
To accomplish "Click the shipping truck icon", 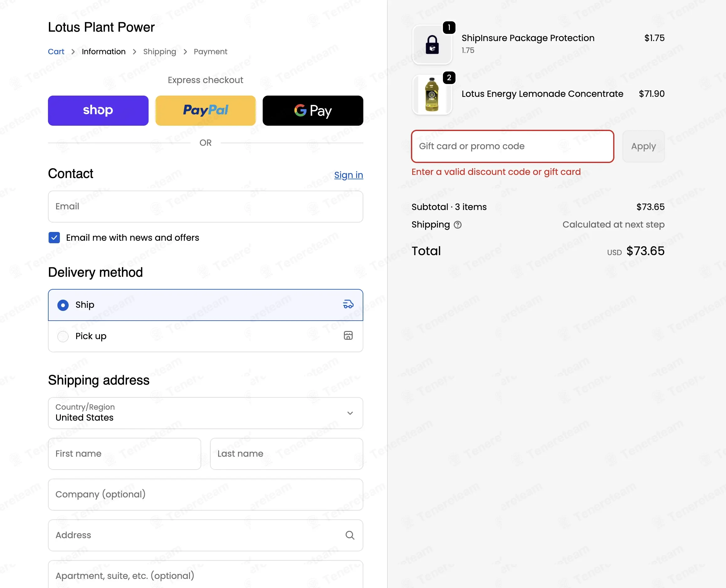I will [x=348, y=304].
